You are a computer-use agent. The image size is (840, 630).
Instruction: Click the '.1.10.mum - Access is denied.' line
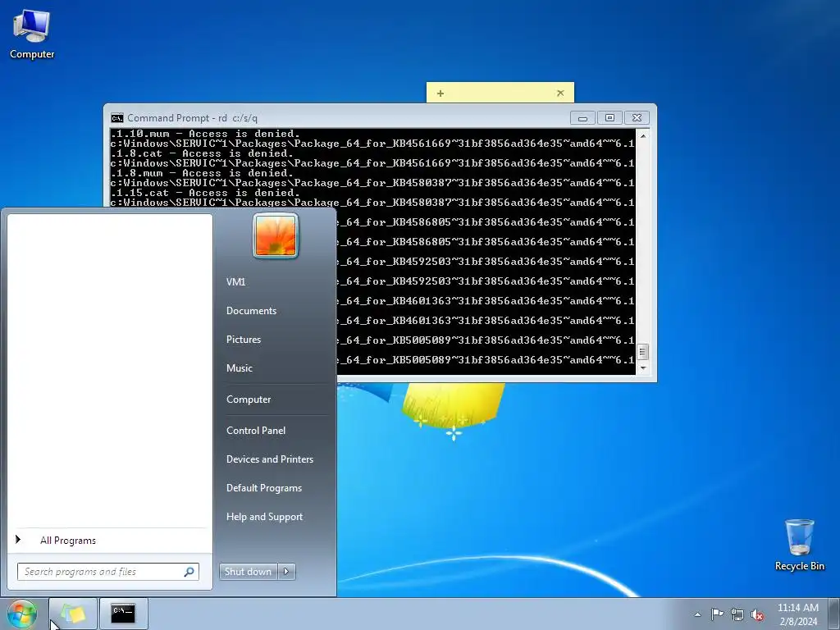[205, 134]
